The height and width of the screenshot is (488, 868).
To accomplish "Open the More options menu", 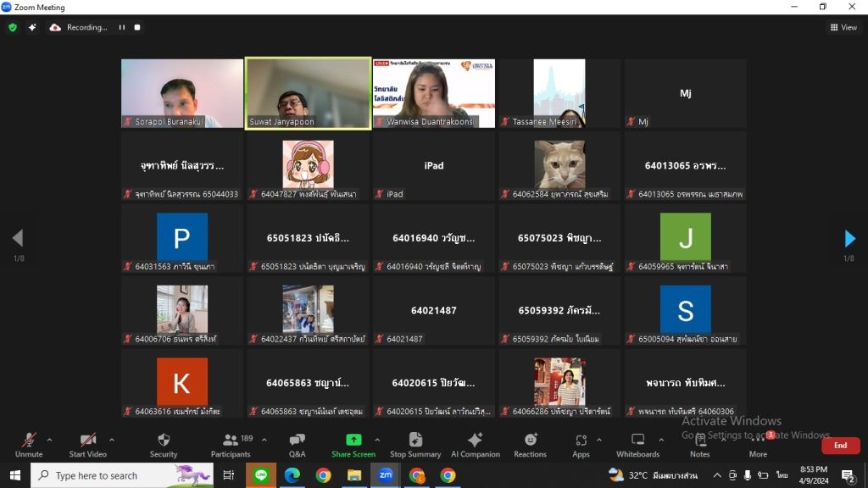I will pyautogui.click(x=758, y=446).
